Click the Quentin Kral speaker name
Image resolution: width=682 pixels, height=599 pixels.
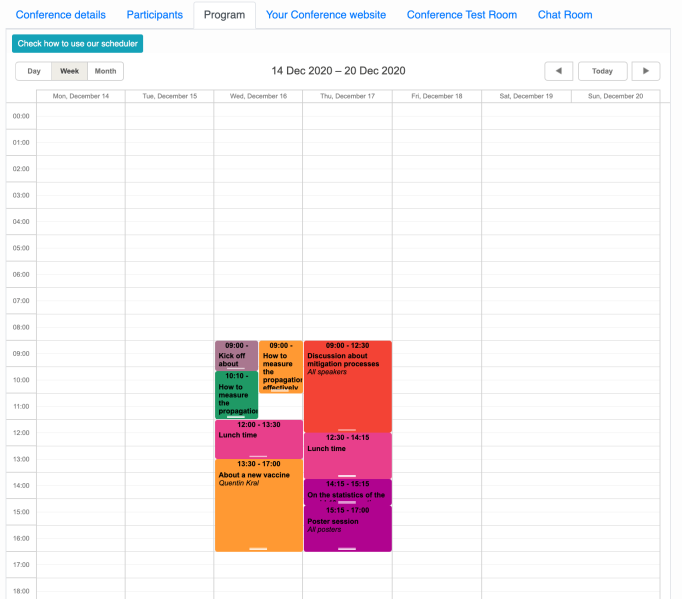(x=238, y=483)
